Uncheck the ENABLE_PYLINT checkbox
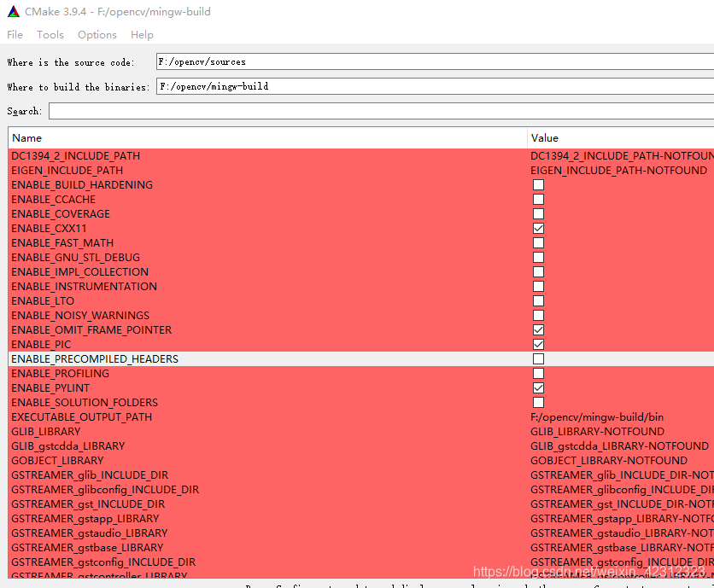This screenshot has width=714, height=588. (538, 388)
